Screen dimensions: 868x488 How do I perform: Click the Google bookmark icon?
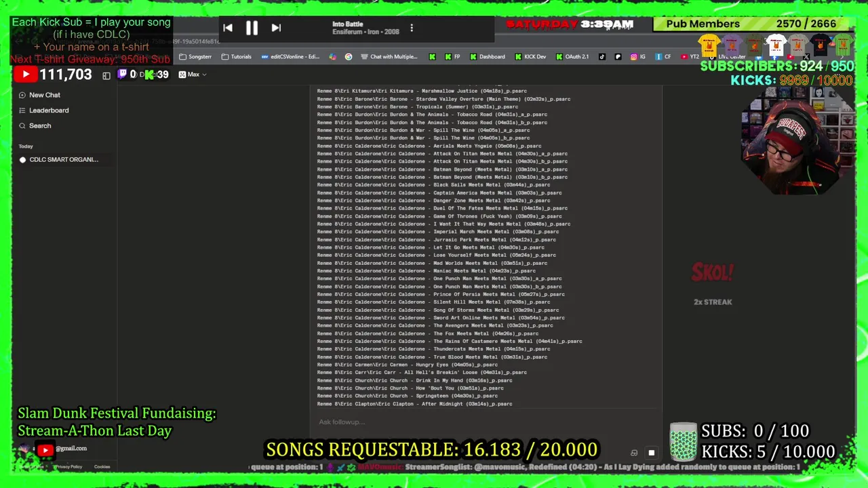pyautogui.click(x=349, y=57)
